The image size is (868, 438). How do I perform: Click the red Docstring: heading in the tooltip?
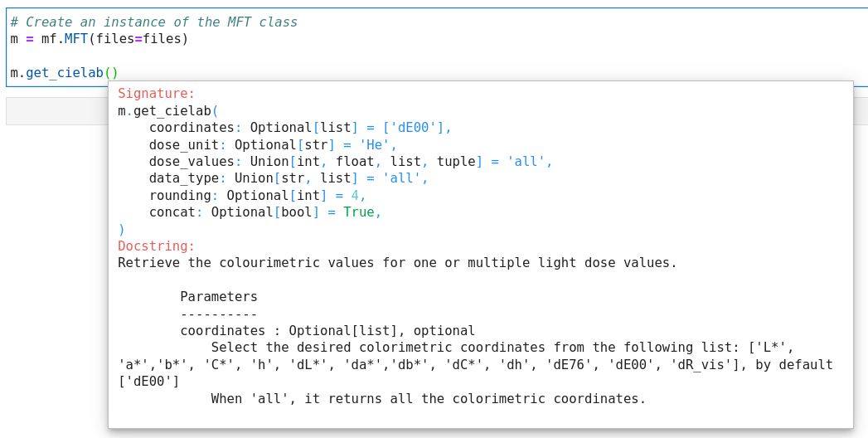(x=156, y=246)
